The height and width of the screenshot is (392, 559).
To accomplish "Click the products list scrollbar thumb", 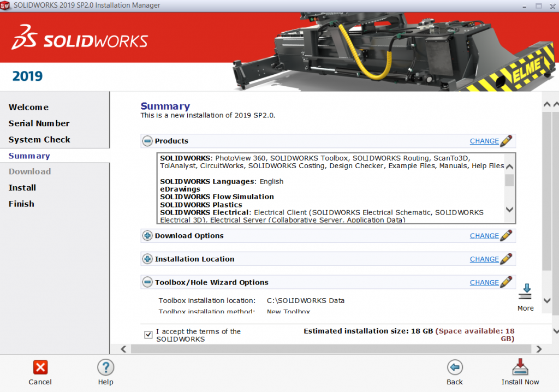I will tap(509, 180).
